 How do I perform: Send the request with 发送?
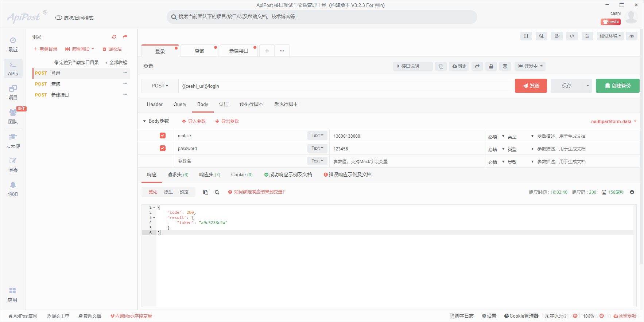point(531,86)
